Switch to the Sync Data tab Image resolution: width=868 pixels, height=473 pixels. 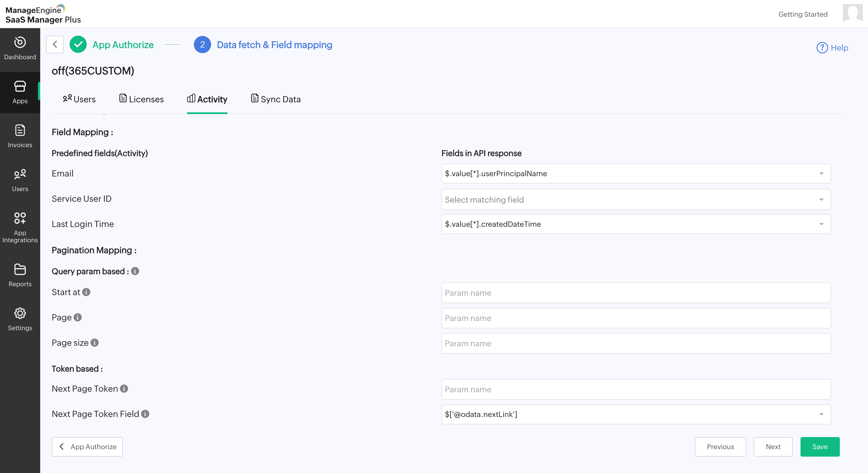[276, 99]
